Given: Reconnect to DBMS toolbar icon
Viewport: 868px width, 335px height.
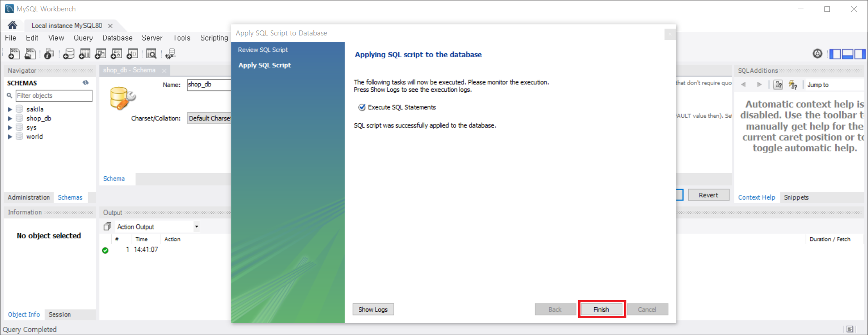Looking at the screenshot, I should 171,54.
